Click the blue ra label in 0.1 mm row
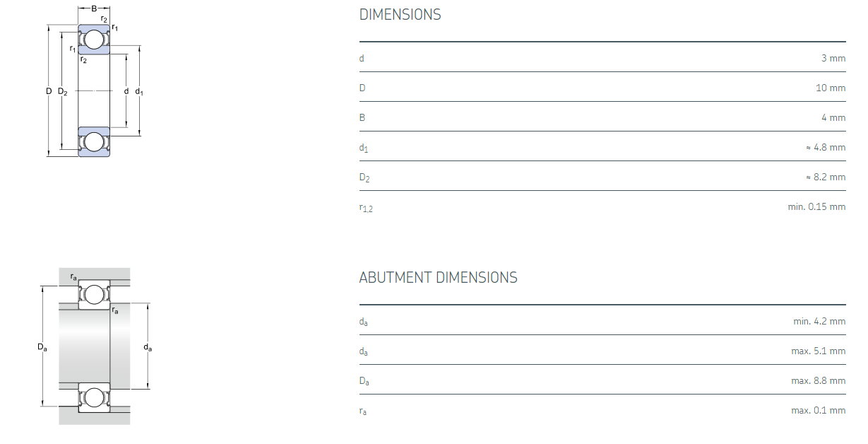 362,411
